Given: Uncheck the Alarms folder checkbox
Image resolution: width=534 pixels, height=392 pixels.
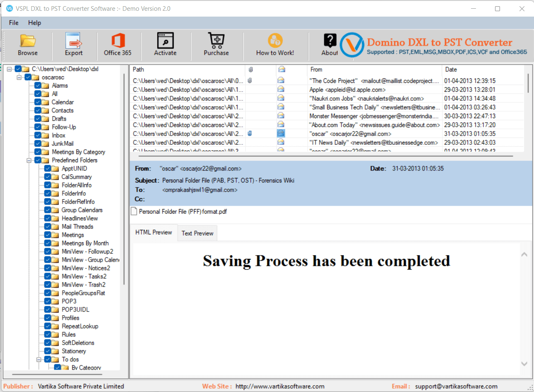Looking at the screenshot, I should (38, 85).
